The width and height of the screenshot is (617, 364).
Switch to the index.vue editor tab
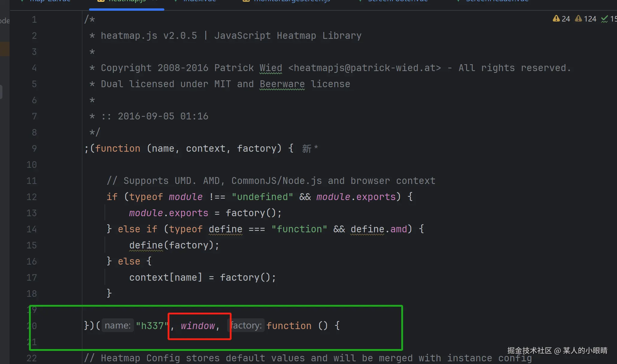tap(199, 1)
